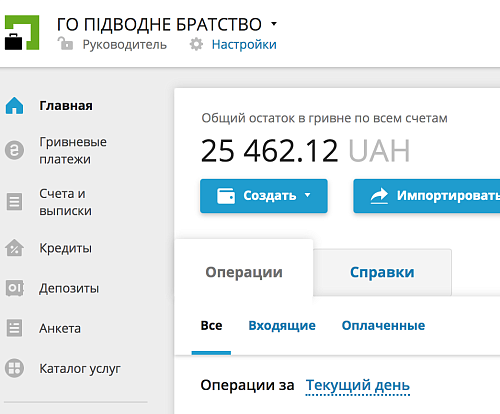Open the Настройки link
The width and height of the screenshot is (500, 414).
tap(244, 44)
